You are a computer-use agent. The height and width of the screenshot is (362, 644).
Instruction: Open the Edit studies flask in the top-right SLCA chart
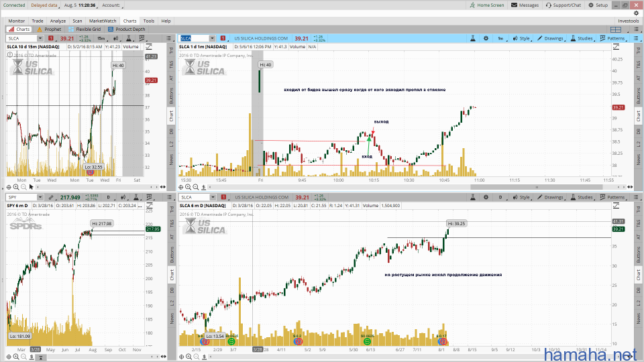point(473,38)
